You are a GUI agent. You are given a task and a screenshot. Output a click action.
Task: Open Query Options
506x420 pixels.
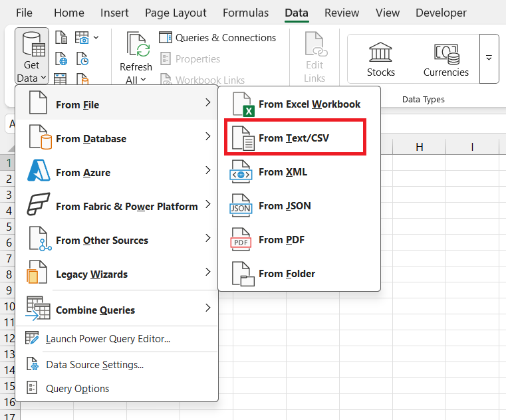[x=117, y=388]
